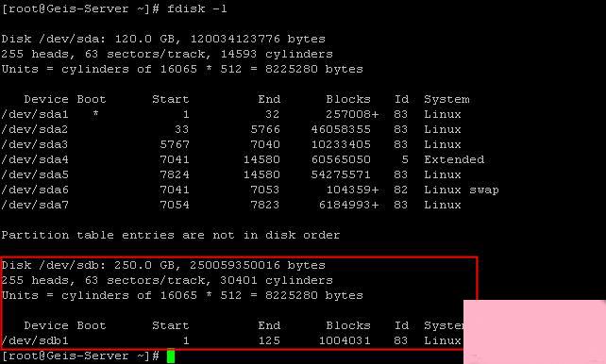Click blocks value 10233405
606x364 pixels.
(341, 144)
